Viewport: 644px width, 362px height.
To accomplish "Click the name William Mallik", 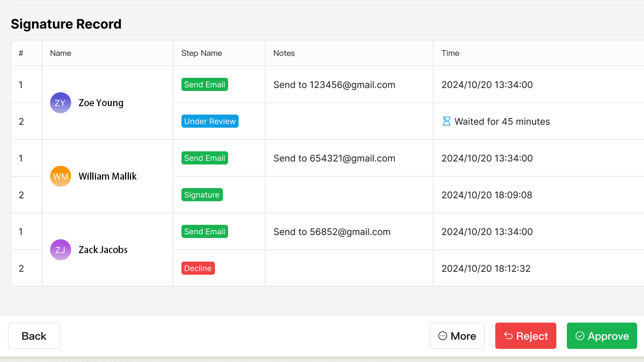I will tap(107, 176).
